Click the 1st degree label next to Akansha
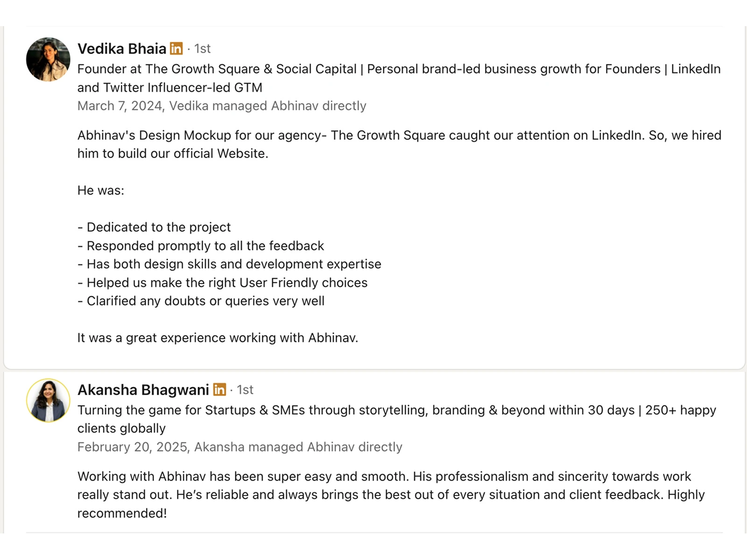This screenshot has width=747, height=560. click(x=245, y=390)
